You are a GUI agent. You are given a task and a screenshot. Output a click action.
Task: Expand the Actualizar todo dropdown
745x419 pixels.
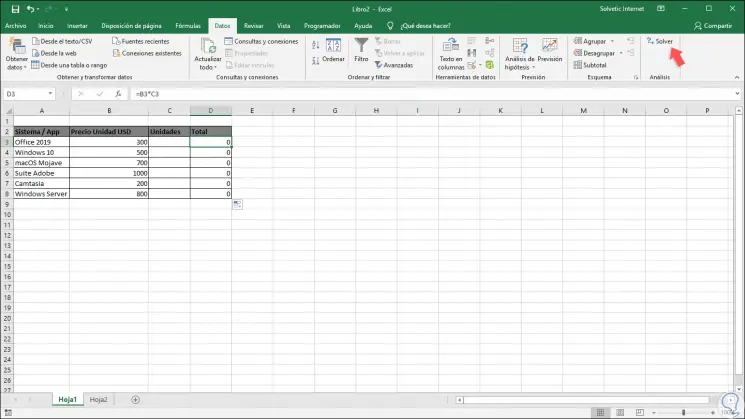point(208,66)
